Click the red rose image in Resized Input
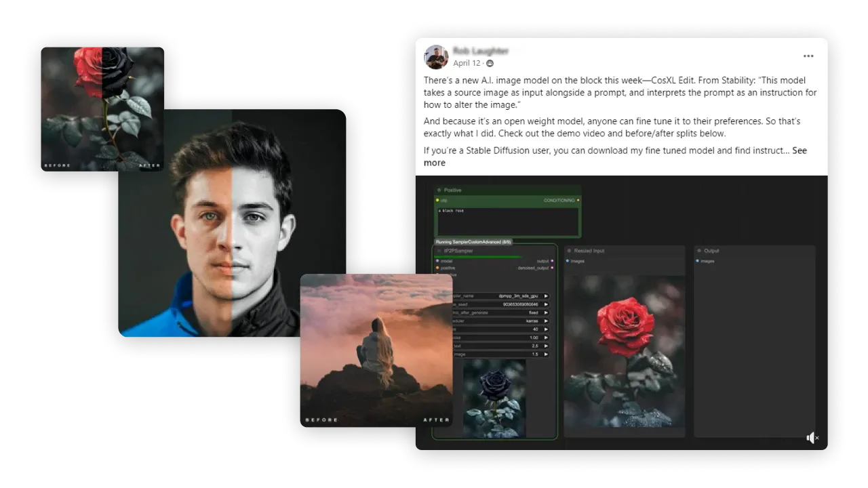868x488 pixels. click(624, 351)
